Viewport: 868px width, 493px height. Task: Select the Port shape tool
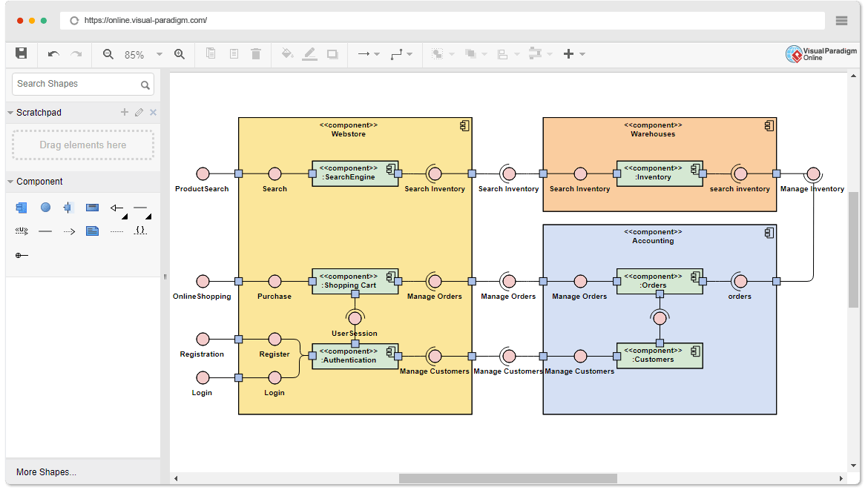68,208
